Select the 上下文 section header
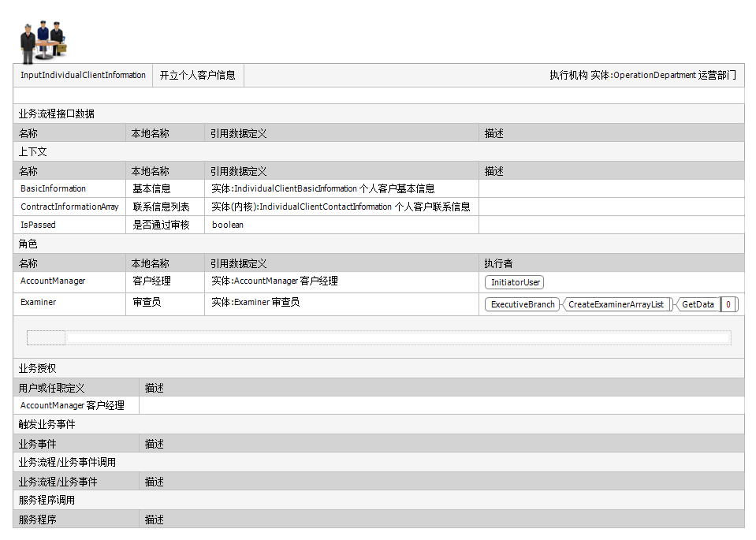This screenshot has height=540, width=756. [x=378, y=152]
